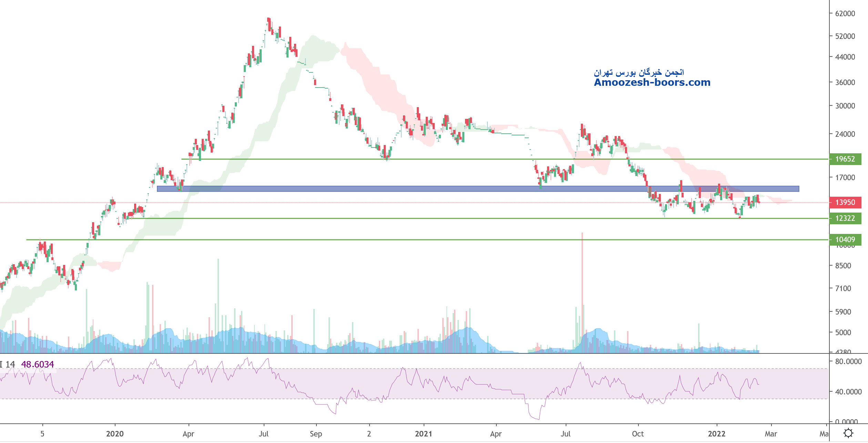Click the 2020 label on time axis
868x443 pixels.
[x=115, y=434]
